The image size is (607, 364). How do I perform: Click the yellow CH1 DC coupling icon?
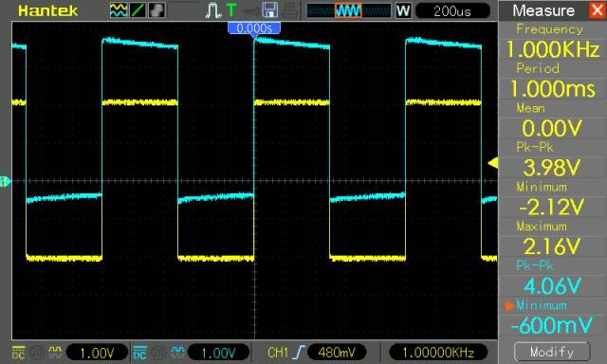tap(18, 353)
